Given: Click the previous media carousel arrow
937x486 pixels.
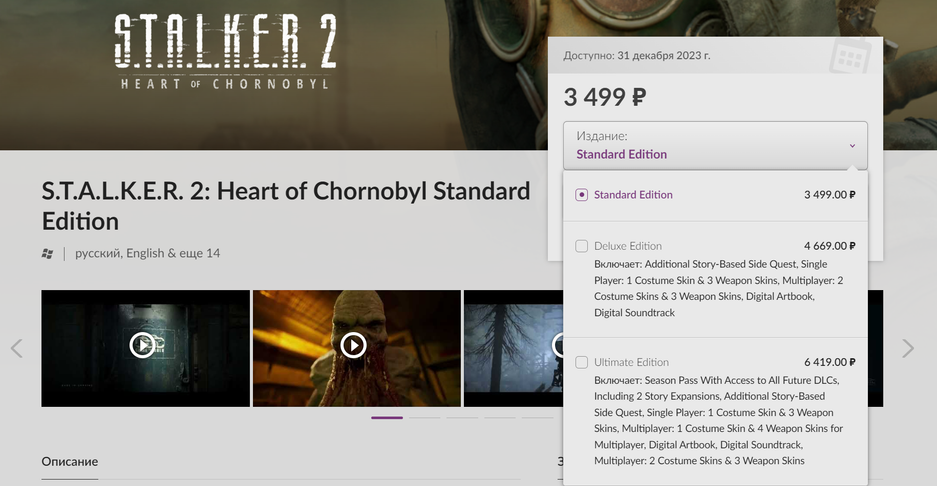Looking at the screenshot, I should click(x=16, y=348).
